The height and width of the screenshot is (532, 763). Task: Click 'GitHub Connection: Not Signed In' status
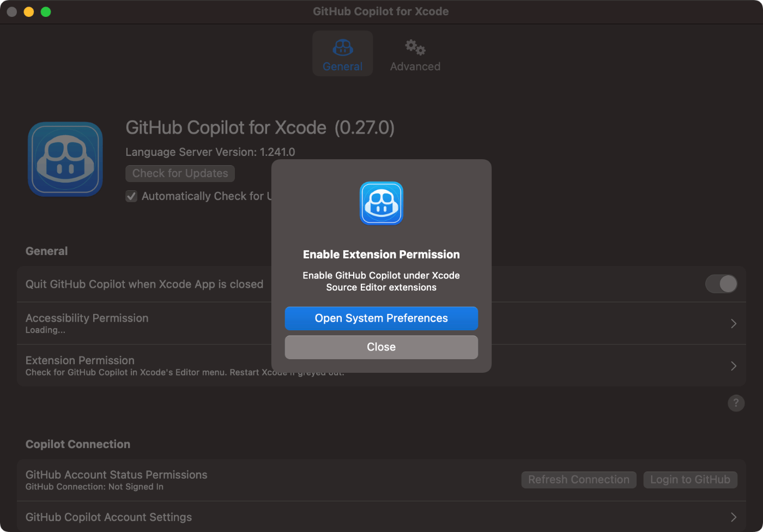click(x=94, y=487)
